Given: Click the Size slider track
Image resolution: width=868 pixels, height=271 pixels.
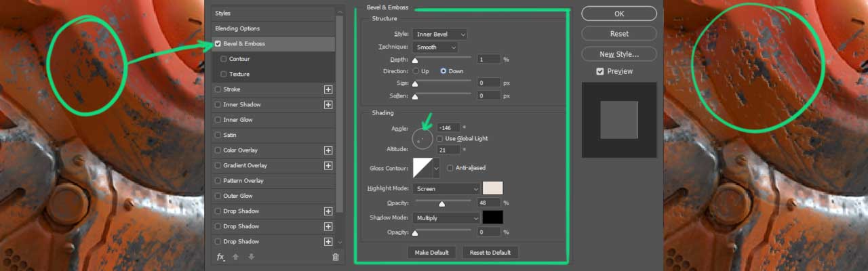Looking at the screenshot, I should 442,80.
